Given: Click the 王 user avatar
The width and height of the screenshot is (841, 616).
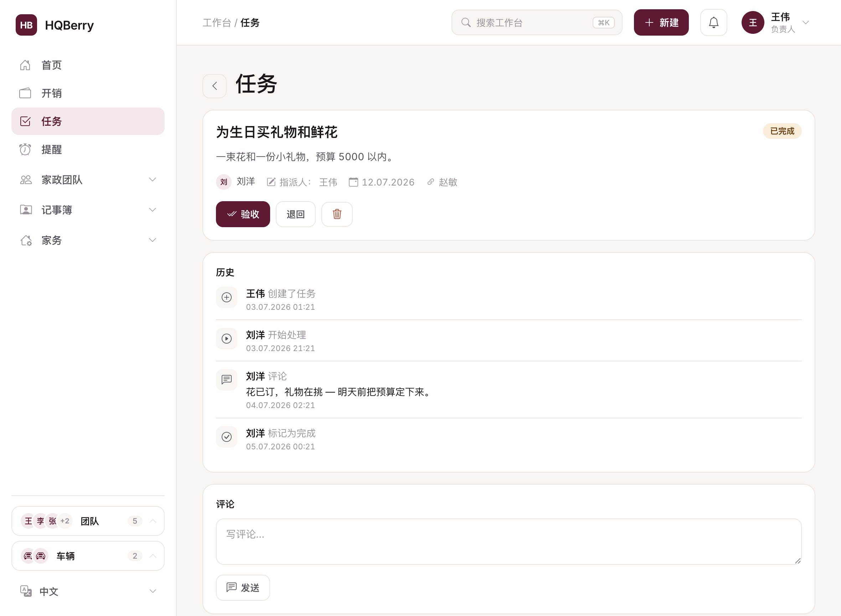Looking at the screenshot, I should coord(753,23).
